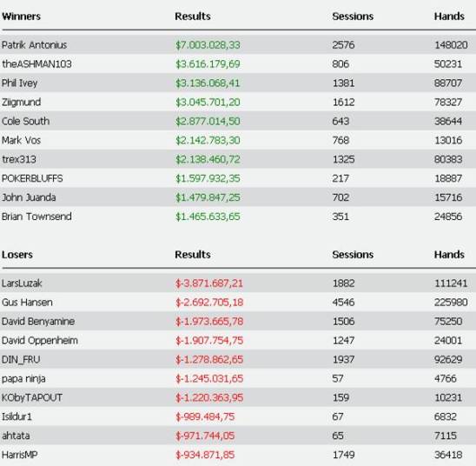Viewport: 476px width, 466px height.
Task: Click POKERBLUFFS player name
Action: pos(32,178)
